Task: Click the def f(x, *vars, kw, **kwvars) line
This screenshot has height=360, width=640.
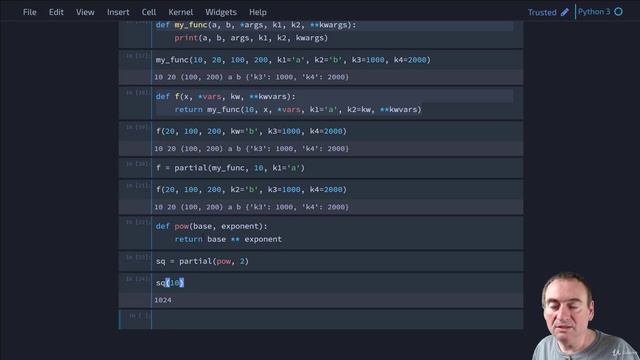Action: tap(225, 96)
